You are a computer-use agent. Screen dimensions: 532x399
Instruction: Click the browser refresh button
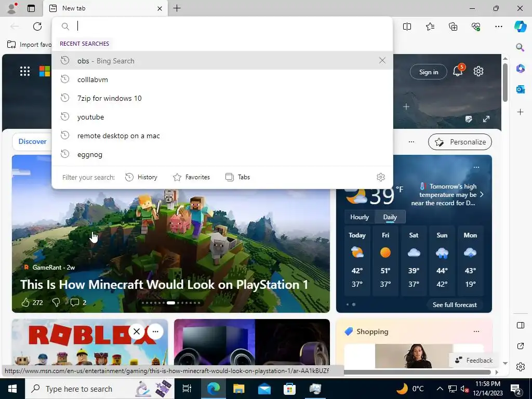37,26
